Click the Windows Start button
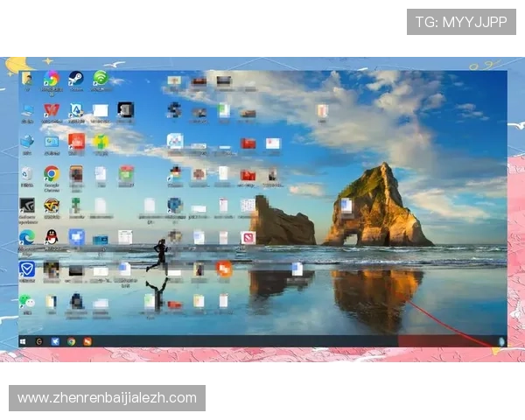Viewport: 525px width, 420px height. 24,341
